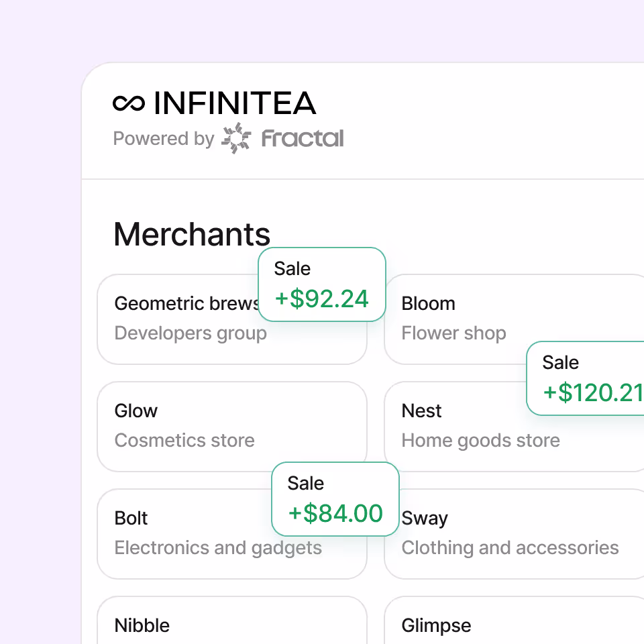Click the +$92.24 sale notification
The height and width of the screenshot is (644, 644).
tap(322, 284)
